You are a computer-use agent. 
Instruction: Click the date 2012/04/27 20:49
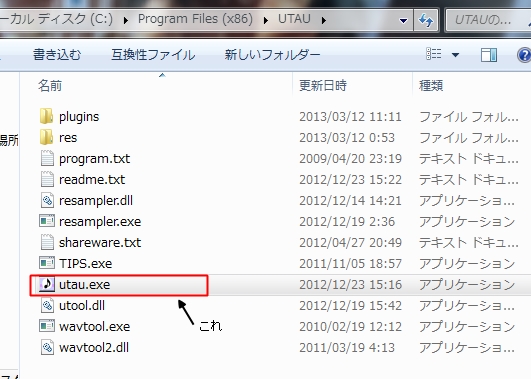(351, 243)
